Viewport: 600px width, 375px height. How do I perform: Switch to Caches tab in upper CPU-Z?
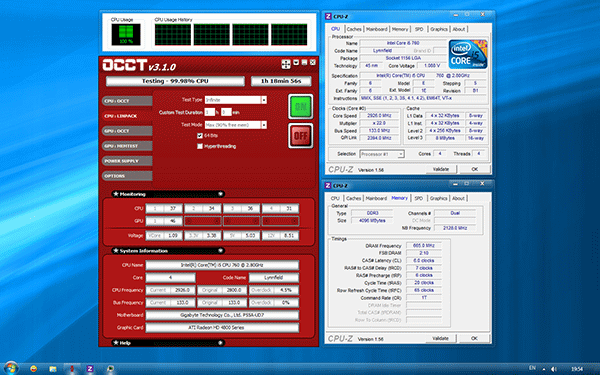[354, 29]
